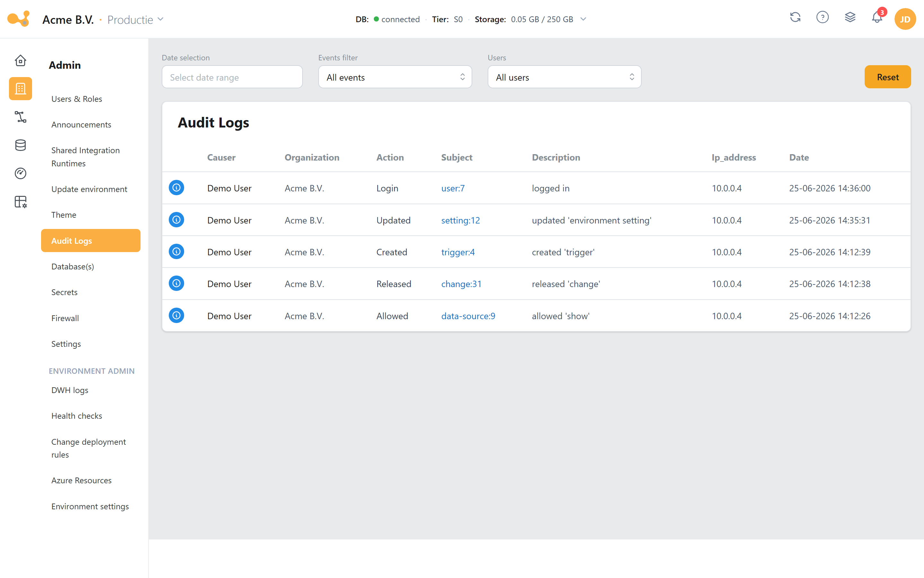
Task: Click the Subject column header
Action: tap(457, 157)
